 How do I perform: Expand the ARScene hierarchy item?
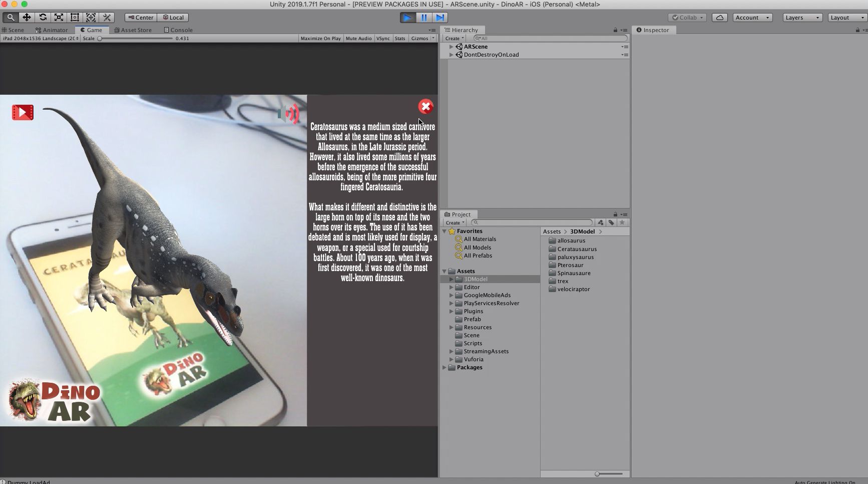[451, 47]
